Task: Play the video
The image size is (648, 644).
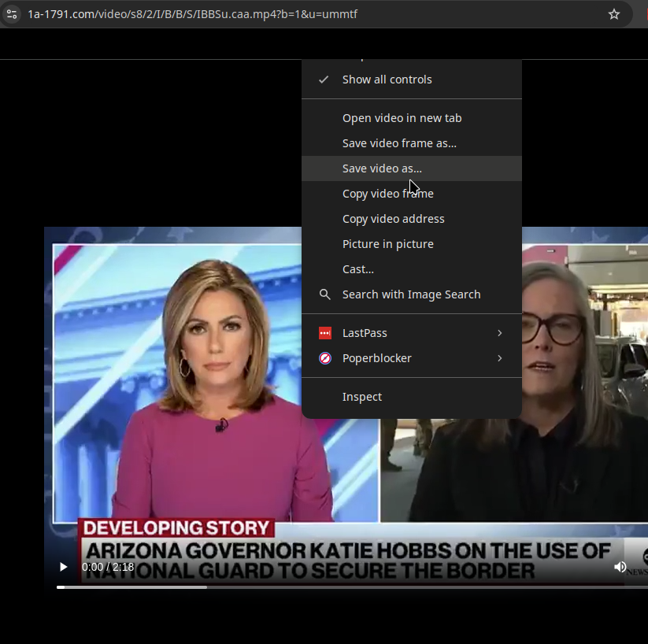Action: (63, 567)
